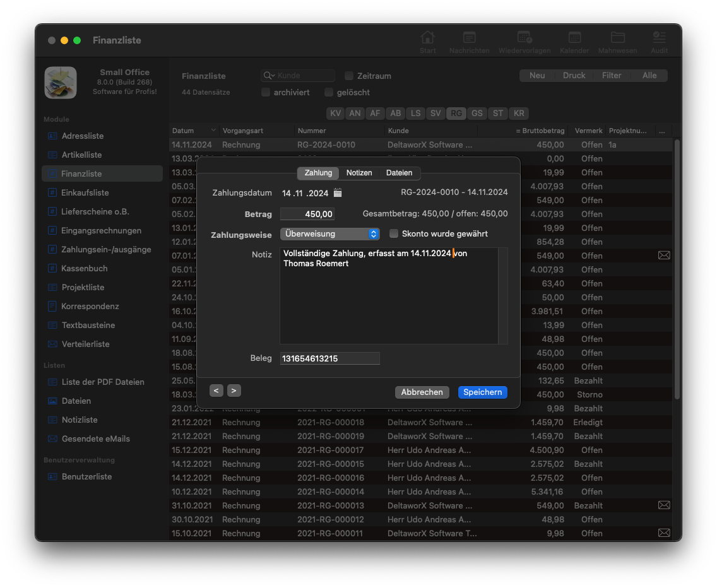Select invoice row RG-2024-0010
The image size is (717, 588).
click(x=421, y=145)
